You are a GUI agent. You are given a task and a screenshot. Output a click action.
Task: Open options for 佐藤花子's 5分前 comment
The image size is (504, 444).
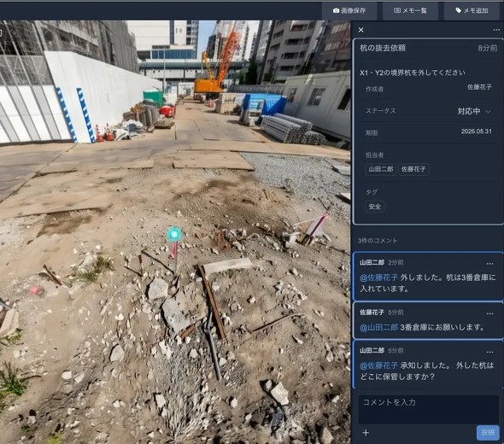pos(489,313)
